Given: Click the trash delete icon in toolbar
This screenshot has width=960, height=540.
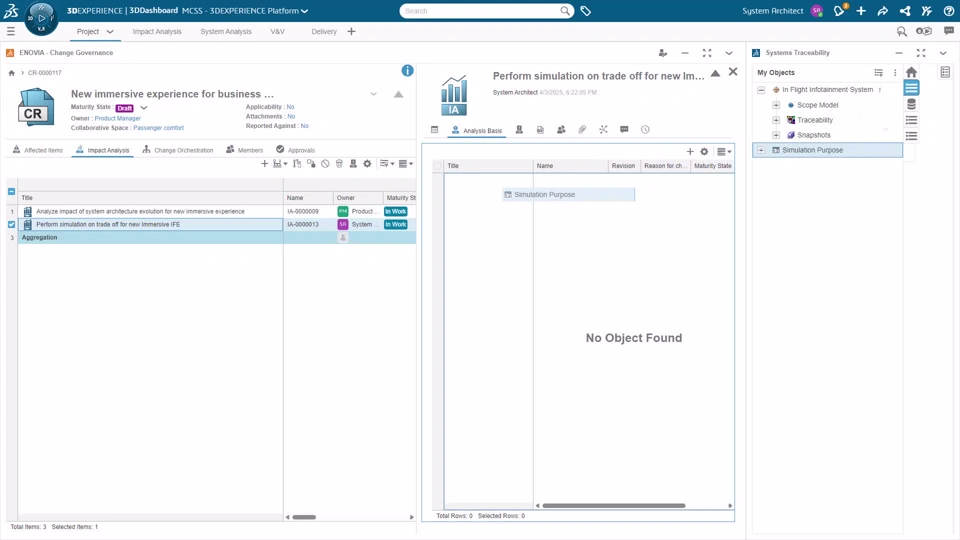Looking at the screenshot, I should pyautogui.click(x=339, y=163).
